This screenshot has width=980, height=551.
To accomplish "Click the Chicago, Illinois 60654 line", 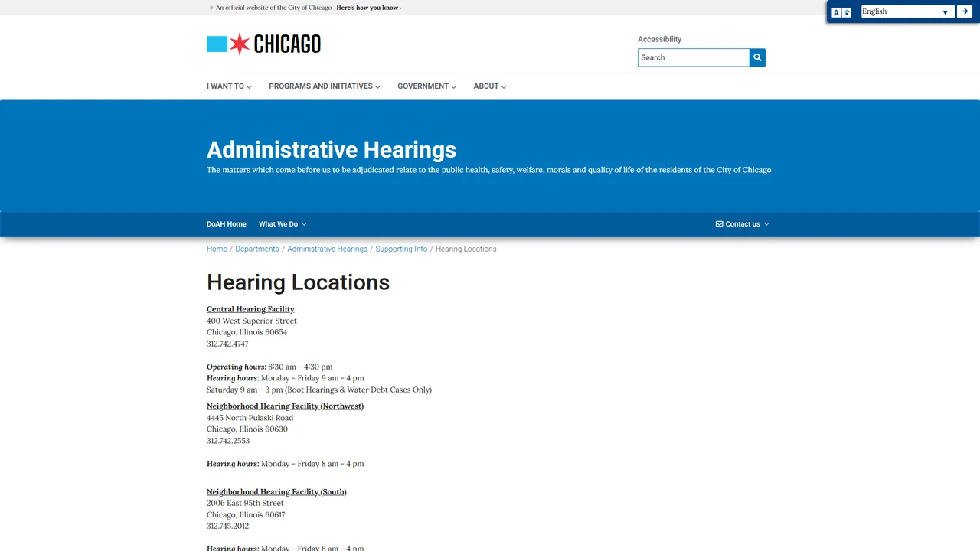I will (x=247, y=332).
